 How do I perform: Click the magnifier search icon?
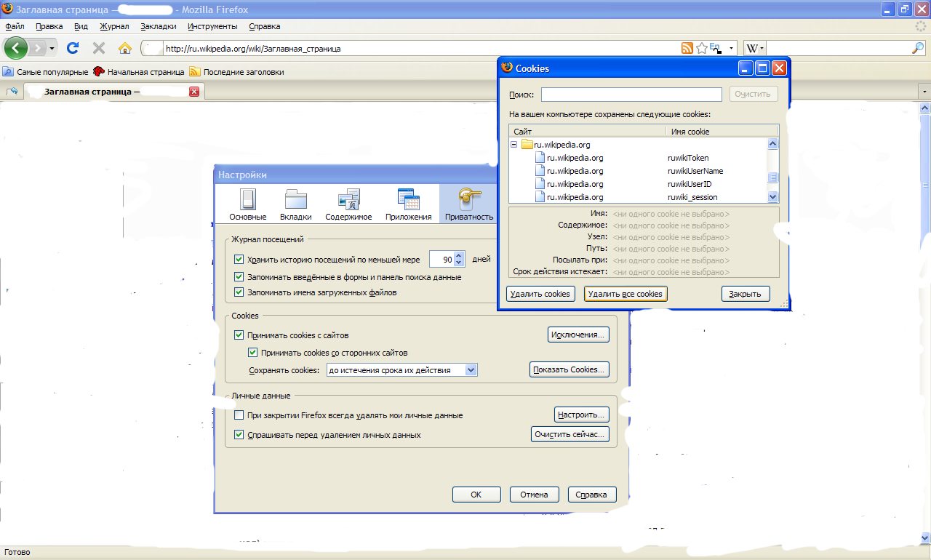click(x=918, y=48)
